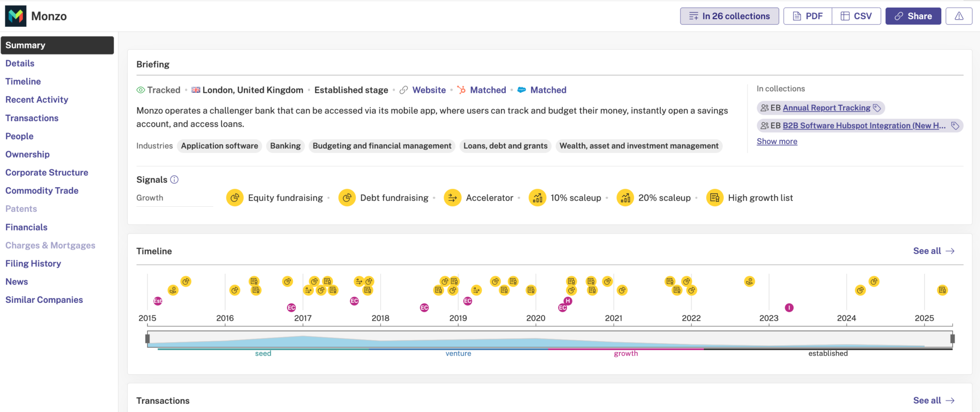Download data using CSV button
The image size is (980, 412).
tap(857, 16)
